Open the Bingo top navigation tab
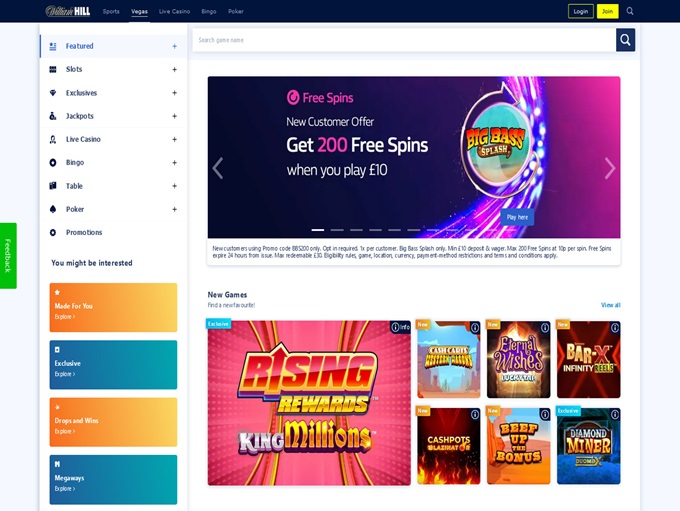Screen dimensions: 680x511 [x=209, y=11]
